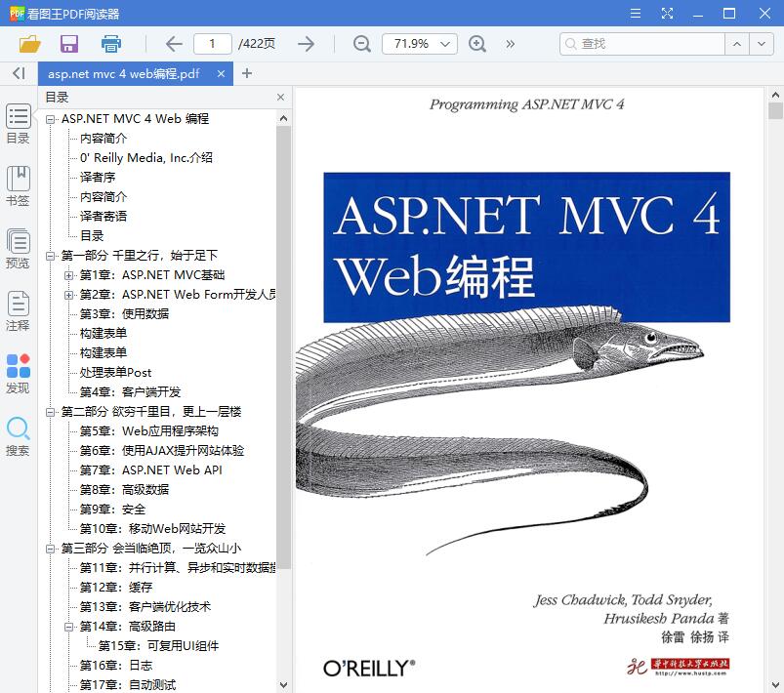
Task: Collapse the 第一部分 千里之行 node
Action: [50, 256]
